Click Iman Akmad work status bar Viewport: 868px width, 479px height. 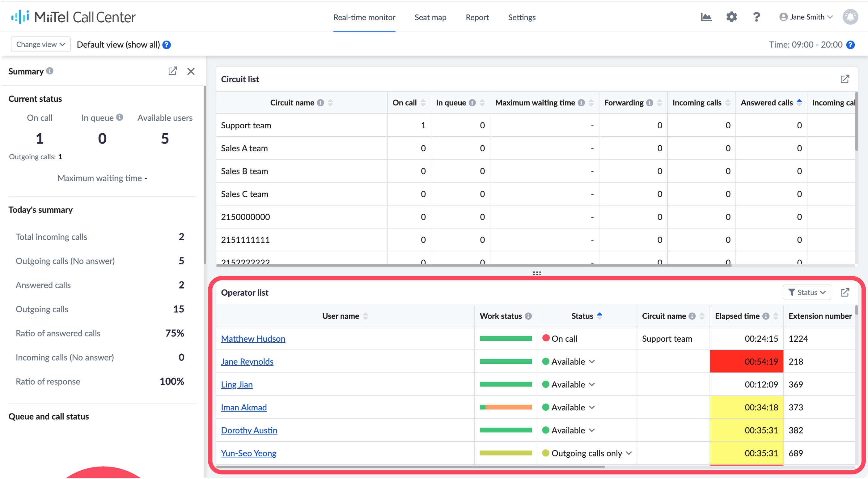(506, 407)
